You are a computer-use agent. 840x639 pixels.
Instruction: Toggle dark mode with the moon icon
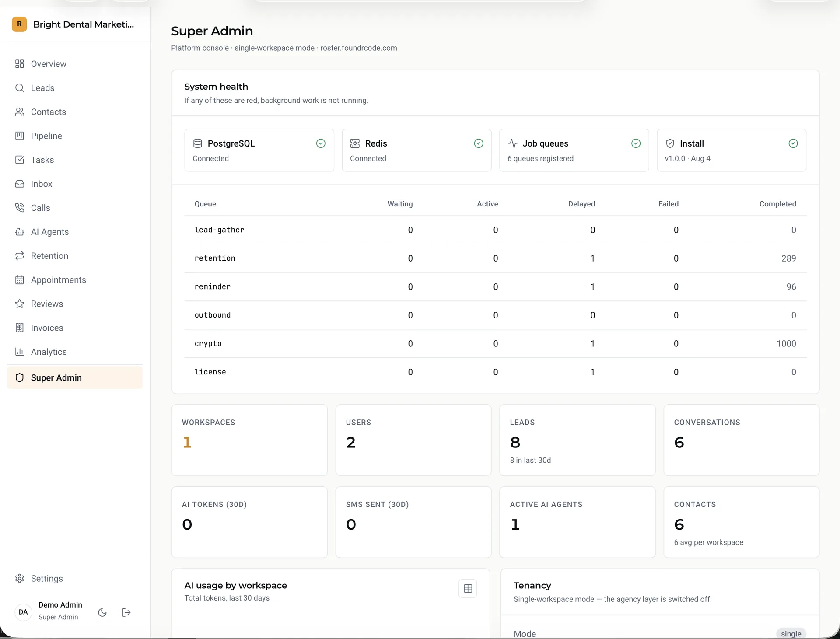pos(102,612)
